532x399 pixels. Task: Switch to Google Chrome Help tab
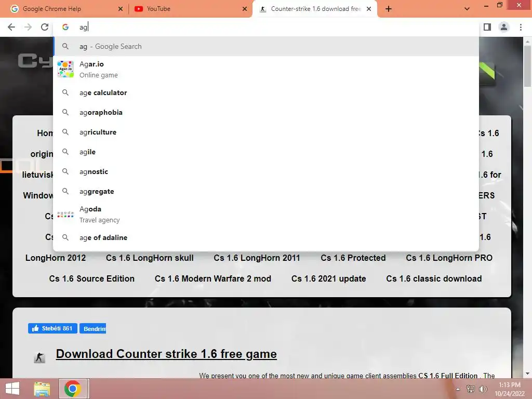[64, 9]
